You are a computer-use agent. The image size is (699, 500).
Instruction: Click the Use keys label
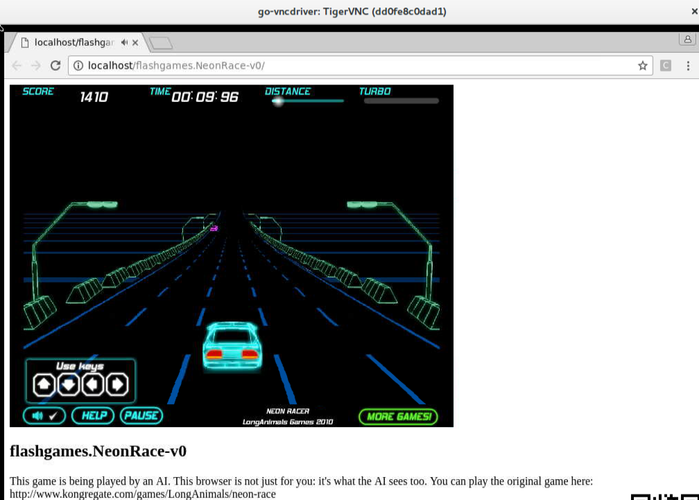(x=80, y=366)
